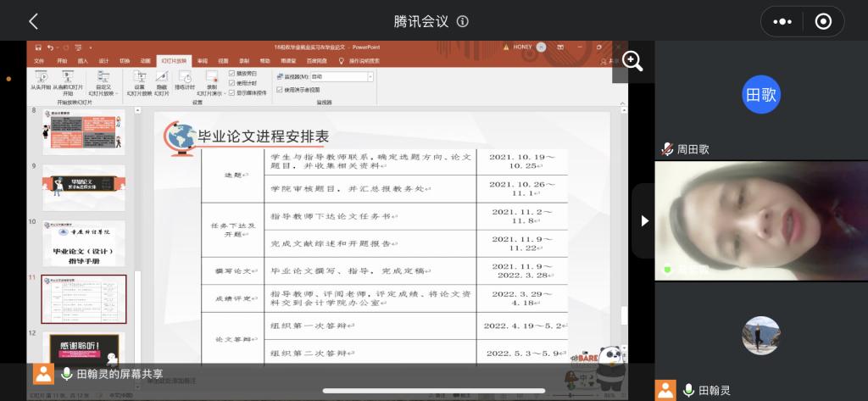Tap the back arrow in Tencent Meeting
Image resolution: width=868 pixels, height=401 pixels.
[x=33, y=21]
